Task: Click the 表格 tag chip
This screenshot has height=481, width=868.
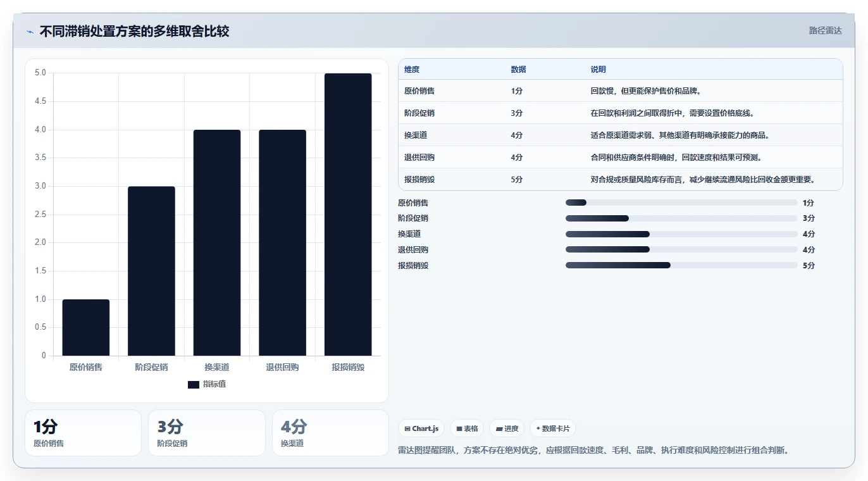Action: pos(467,428)
